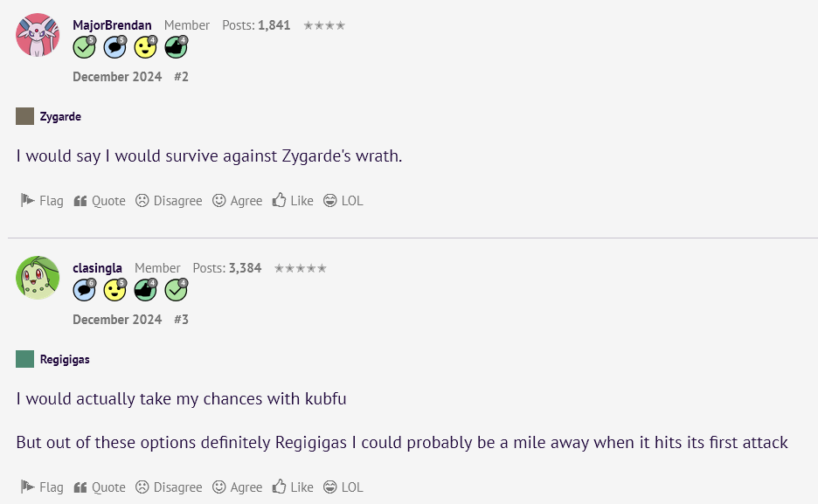Click clasingla's blue comment badge

point(84,290)
